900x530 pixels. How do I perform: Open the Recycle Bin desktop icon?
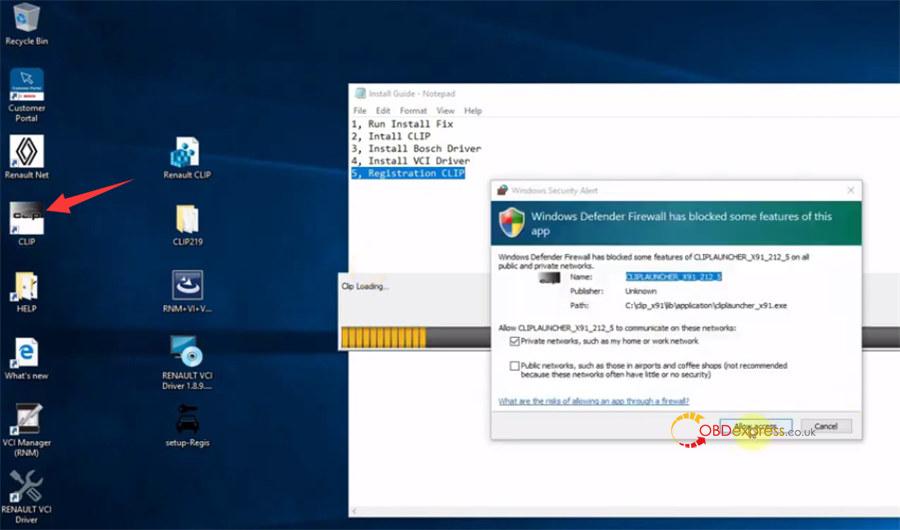tap(26, 24)
